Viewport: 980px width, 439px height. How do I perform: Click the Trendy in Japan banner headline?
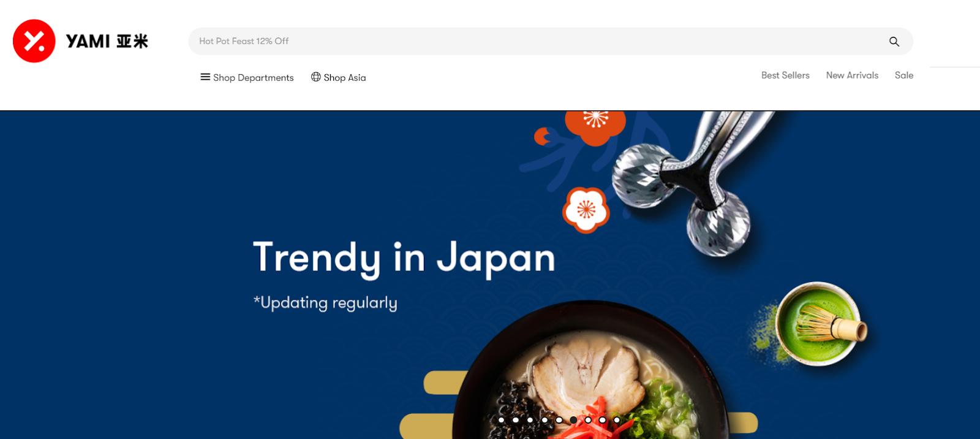[404, 258]
